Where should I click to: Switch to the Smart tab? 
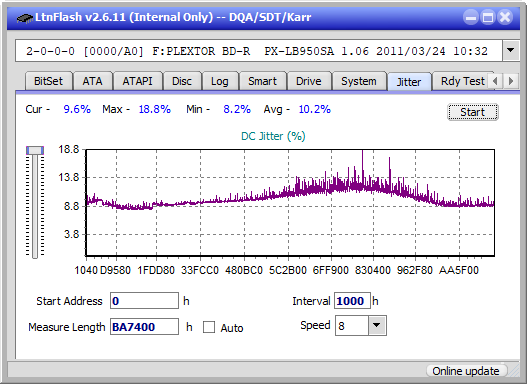262,81
